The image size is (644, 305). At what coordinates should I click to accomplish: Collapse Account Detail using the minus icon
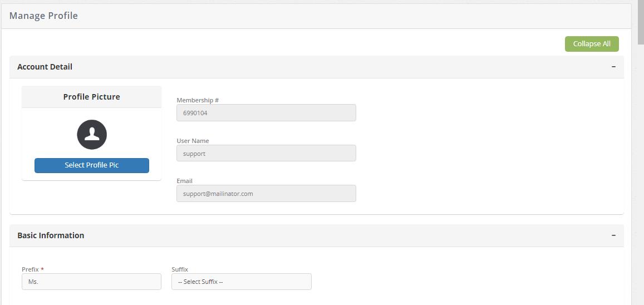point(613,67)
